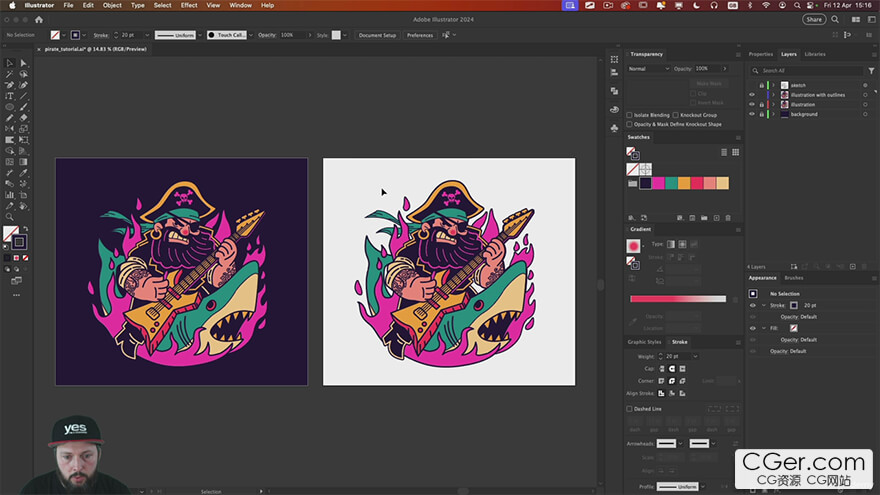Click the Share button
Viewport: 880px width, 495px height.
(814, 19)
